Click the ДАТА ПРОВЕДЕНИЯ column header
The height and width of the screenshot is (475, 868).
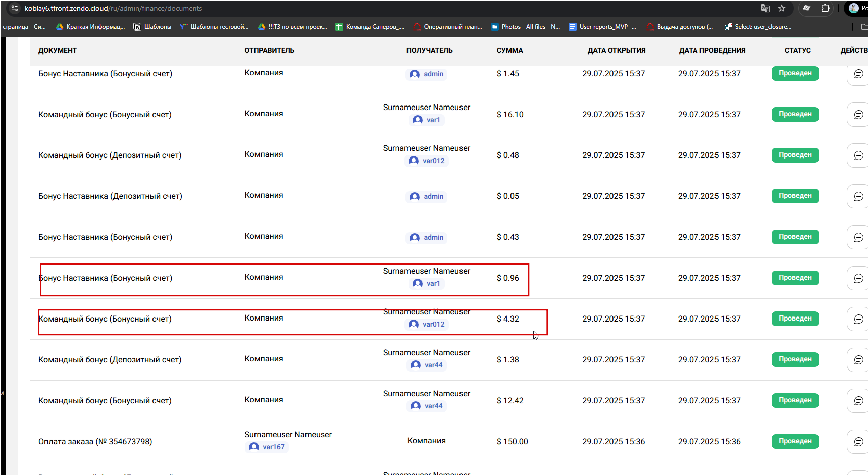coord(712,50)
